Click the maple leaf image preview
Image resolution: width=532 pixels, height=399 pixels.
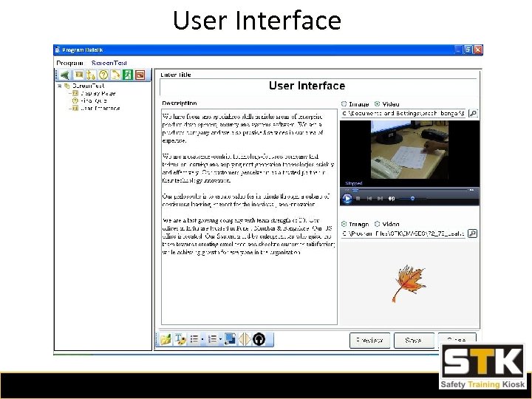[409, 284]
